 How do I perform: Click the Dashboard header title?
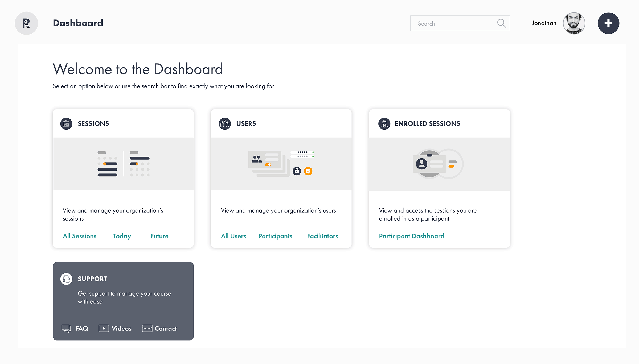coord(78,23)
